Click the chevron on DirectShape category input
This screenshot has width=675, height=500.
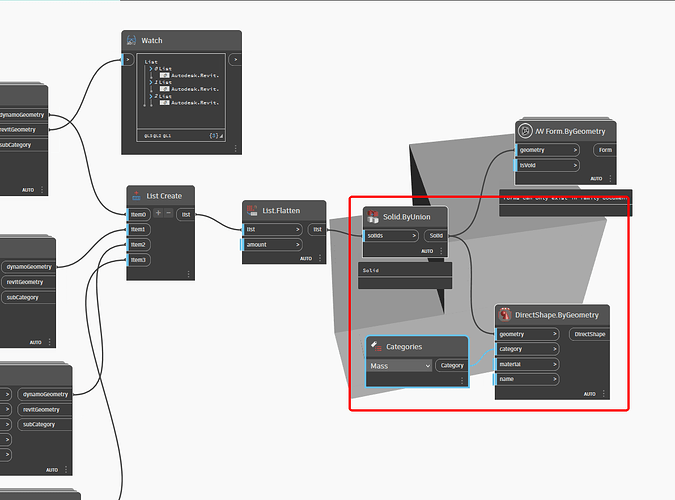point(555,349)
